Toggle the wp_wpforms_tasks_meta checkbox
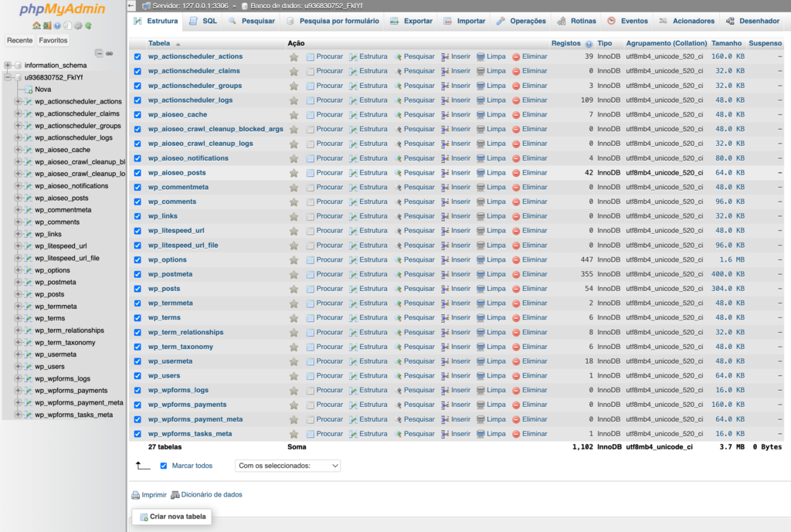 point(137,434)
